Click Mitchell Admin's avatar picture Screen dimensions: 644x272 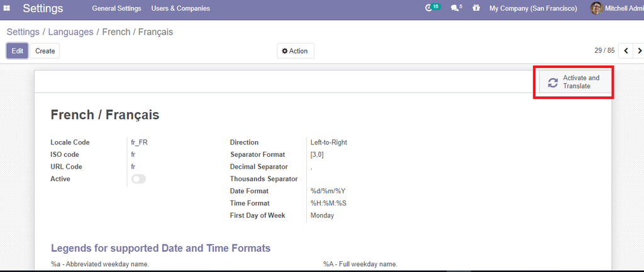[x=596, y=8]
